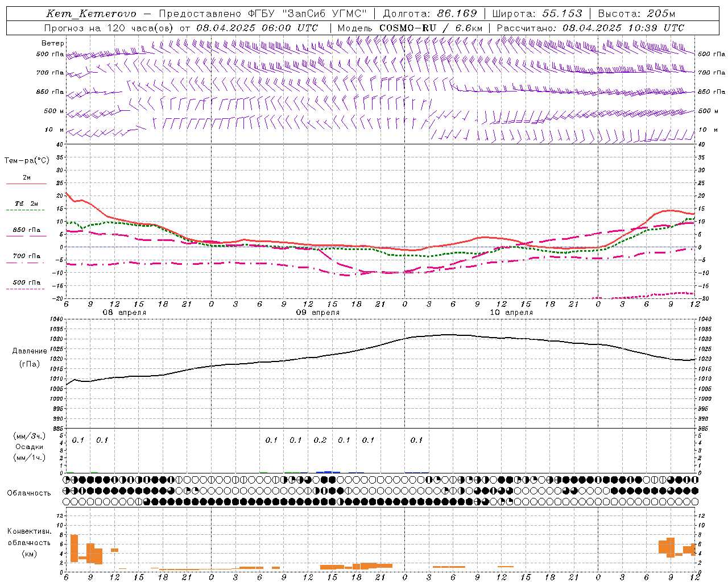Screen dimensions: 728x582
Task: Click the '850 гПа' entry in temperature legend
Action: [x=27, y=230]
